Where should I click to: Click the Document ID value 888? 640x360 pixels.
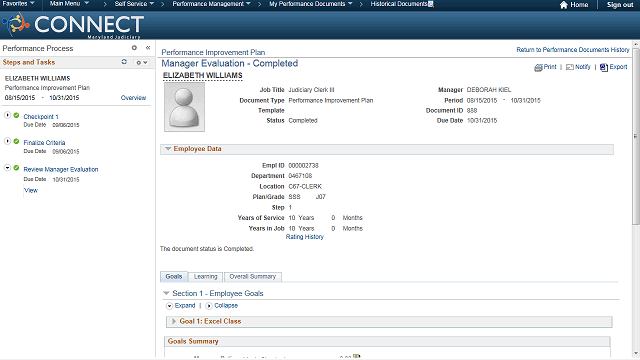[472, 111]
